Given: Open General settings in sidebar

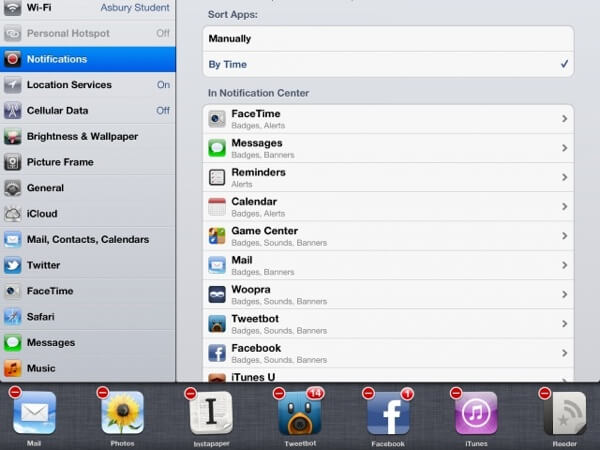Looking at the screenshot, I should pyautogui.click(x=88, y=188).
